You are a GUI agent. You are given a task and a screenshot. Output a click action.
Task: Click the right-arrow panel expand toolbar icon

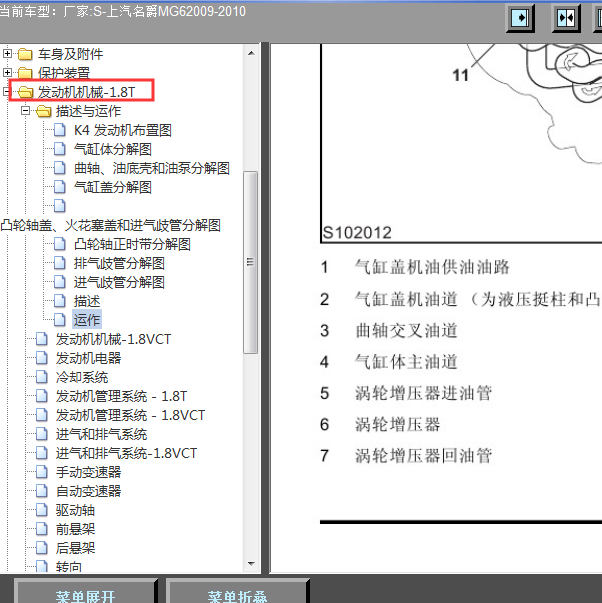click(520, 18)
